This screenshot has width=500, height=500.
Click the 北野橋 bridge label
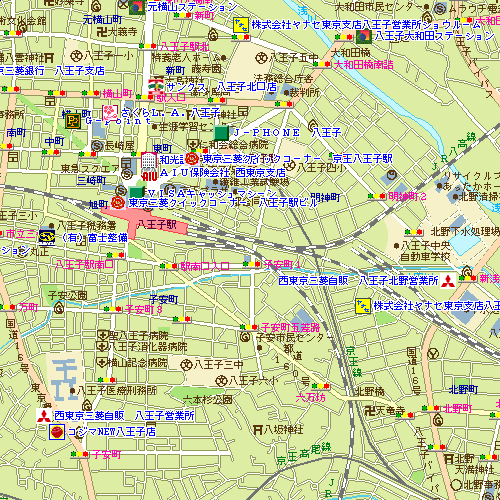coord(370,391)
